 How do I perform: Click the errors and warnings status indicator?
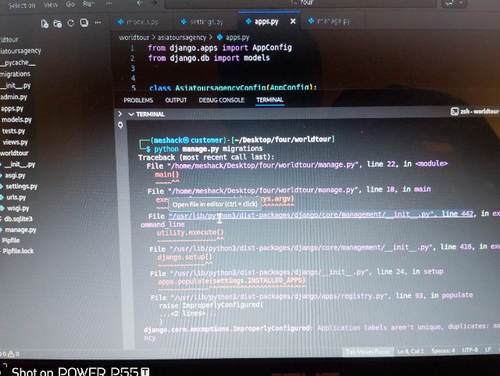pyautogui.click(x=10, y=354)
